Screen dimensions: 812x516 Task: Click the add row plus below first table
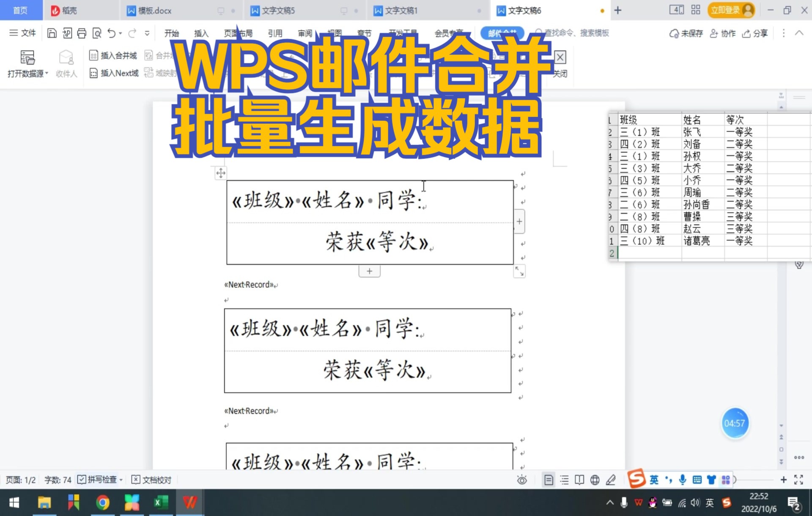[369, 271]
